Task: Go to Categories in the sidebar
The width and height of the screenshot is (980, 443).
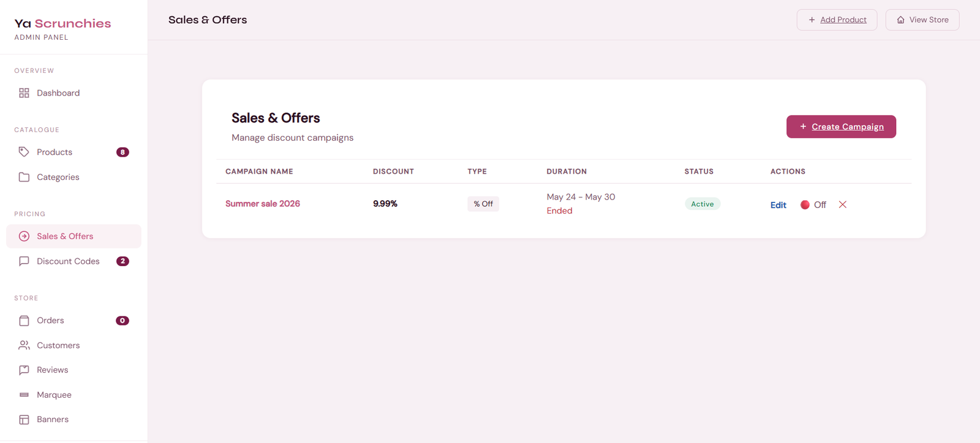Action: [x=73, y=177]
